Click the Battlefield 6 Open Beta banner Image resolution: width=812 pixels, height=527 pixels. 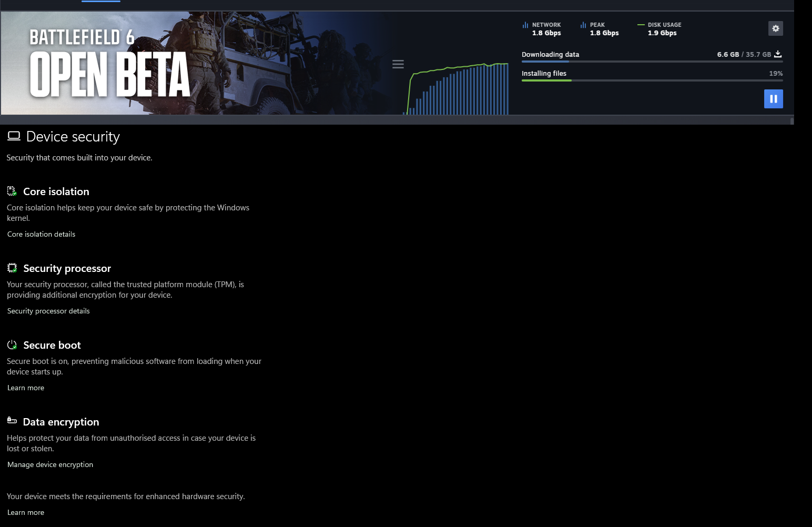click(x=195, y=63)
